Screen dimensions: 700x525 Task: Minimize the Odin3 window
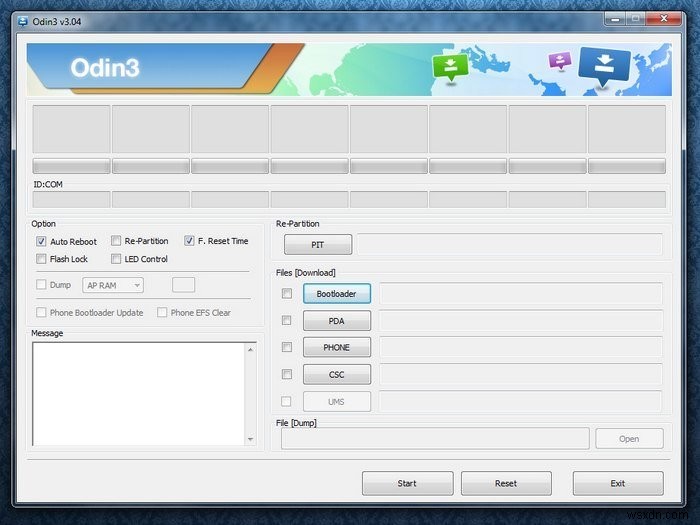[615, 19]
